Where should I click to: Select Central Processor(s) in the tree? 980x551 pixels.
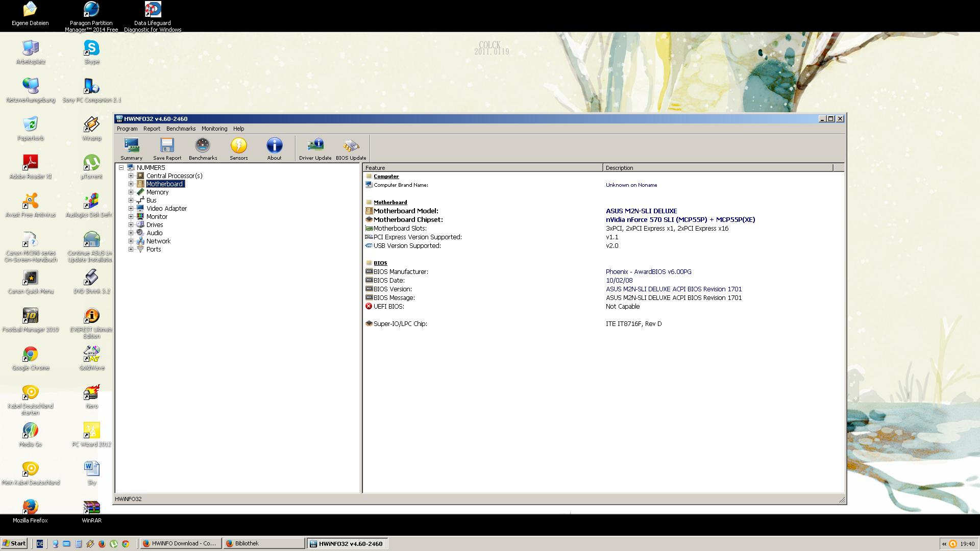pyautogui.click(x=174, y=176)
